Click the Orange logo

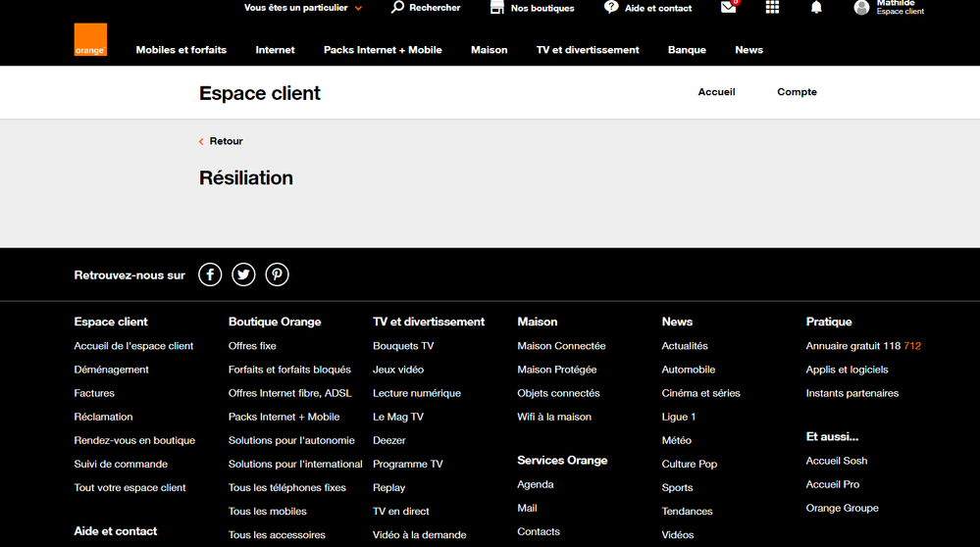point(90,40)
